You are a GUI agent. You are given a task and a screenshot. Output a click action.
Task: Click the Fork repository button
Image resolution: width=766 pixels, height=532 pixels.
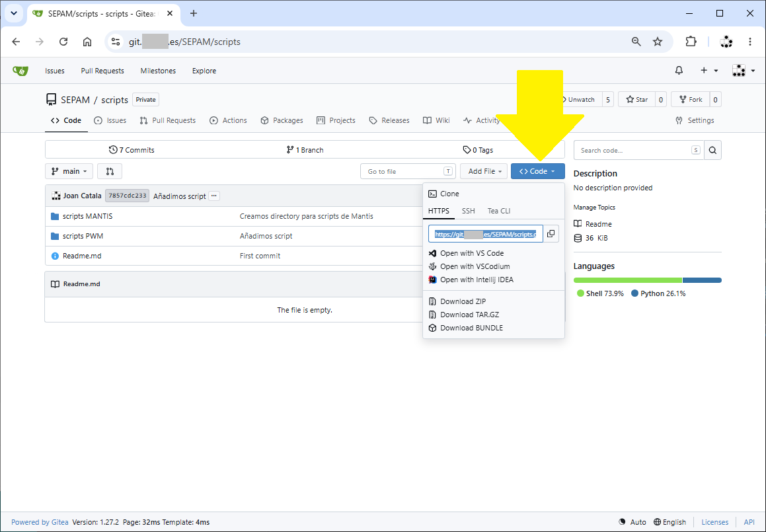point(690,100)
